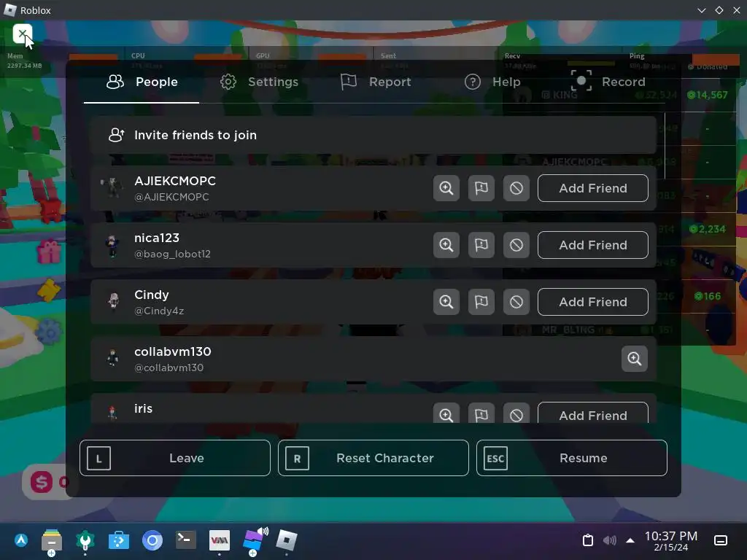This screenshot has width=747, height=560.
Task: Inspect iris's avatar
Action: [446, 413]
